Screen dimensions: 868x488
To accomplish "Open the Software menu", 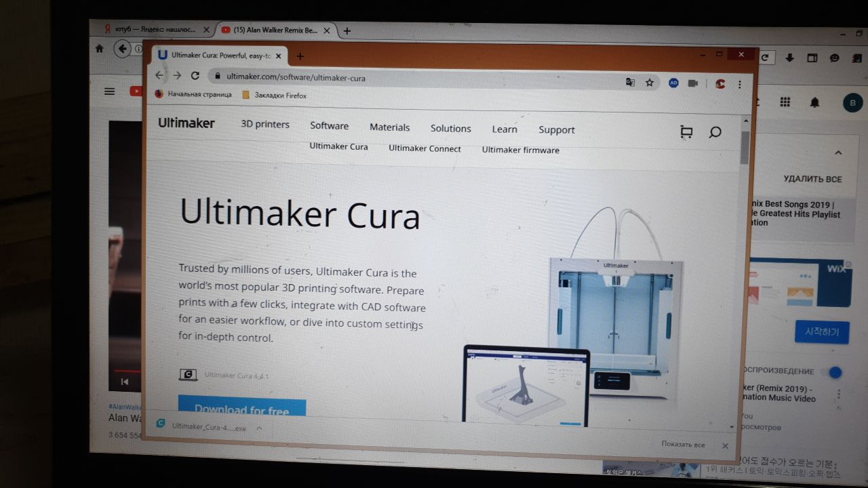I will tap(329, 126).
